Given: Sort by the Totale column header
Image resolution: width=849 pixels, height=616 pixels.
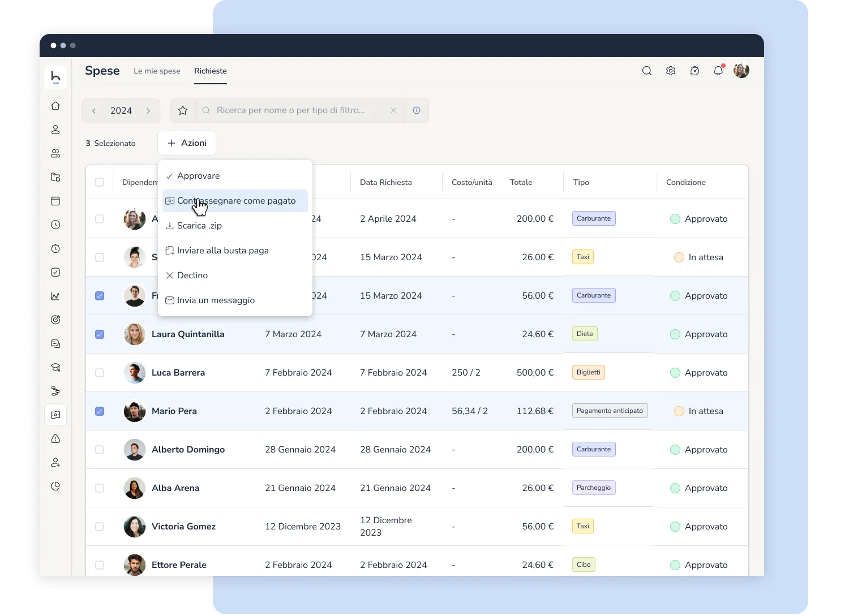Looking at the screenshot, I should [x=521, y=182].
